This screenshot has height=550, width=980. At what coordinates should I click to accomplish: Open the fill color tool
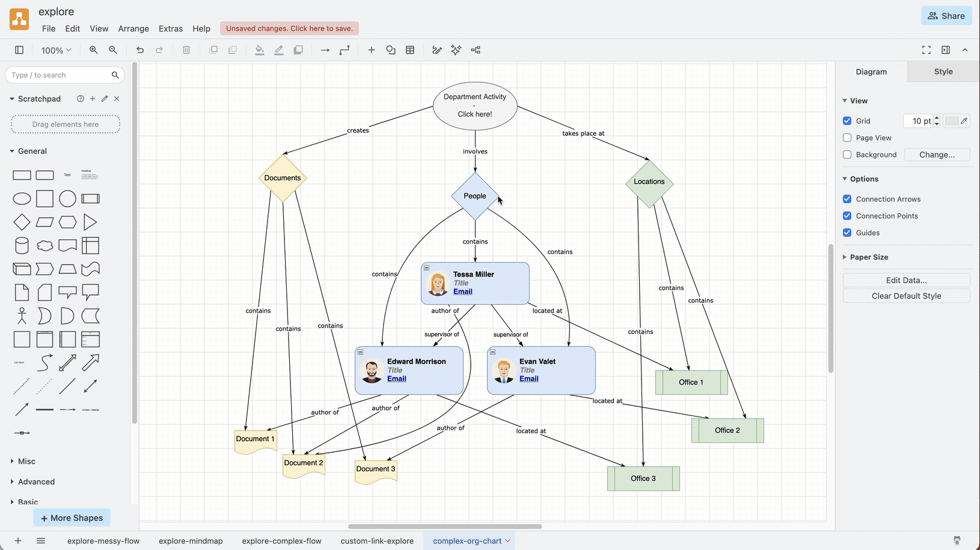pos(260,50)
